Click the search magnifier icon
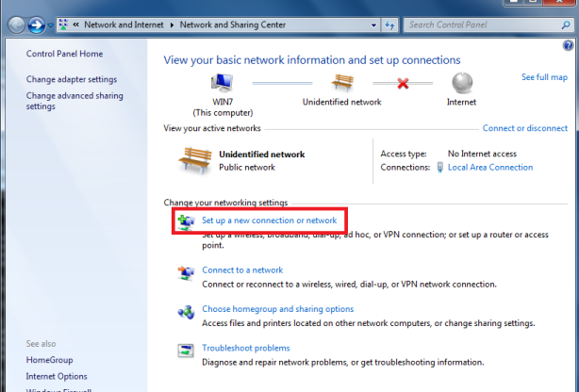The width and height of the screenshot is (579, 392). pos(566,25)
